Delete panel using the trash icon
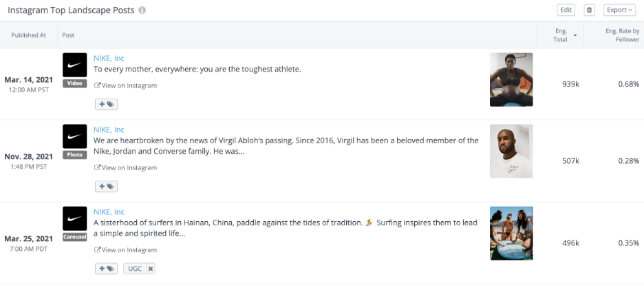 click(590, 10)
